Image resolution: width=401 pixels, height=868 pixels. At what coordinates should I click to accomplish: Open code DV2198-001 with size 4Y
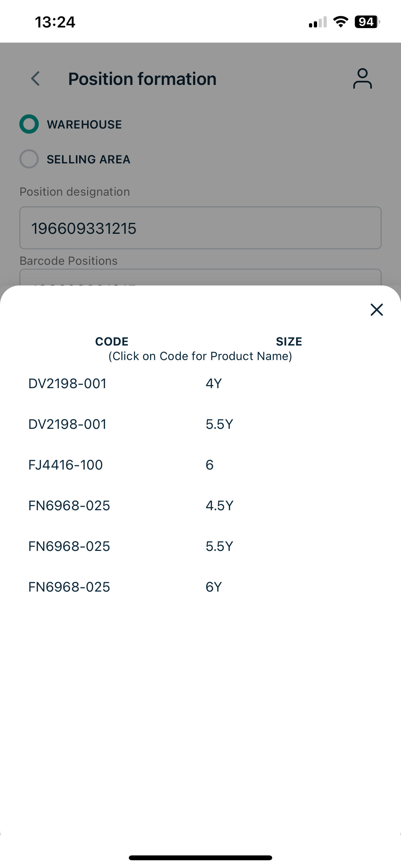coord(67,383)
